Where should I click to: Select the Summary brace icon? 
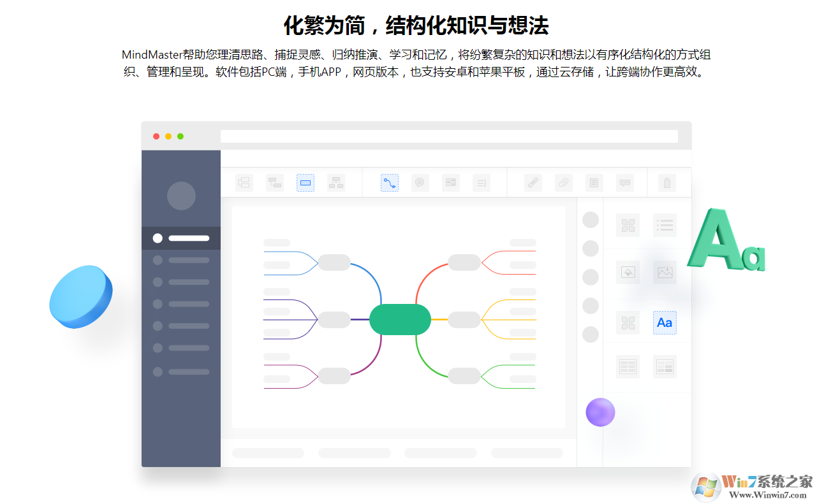482,183
